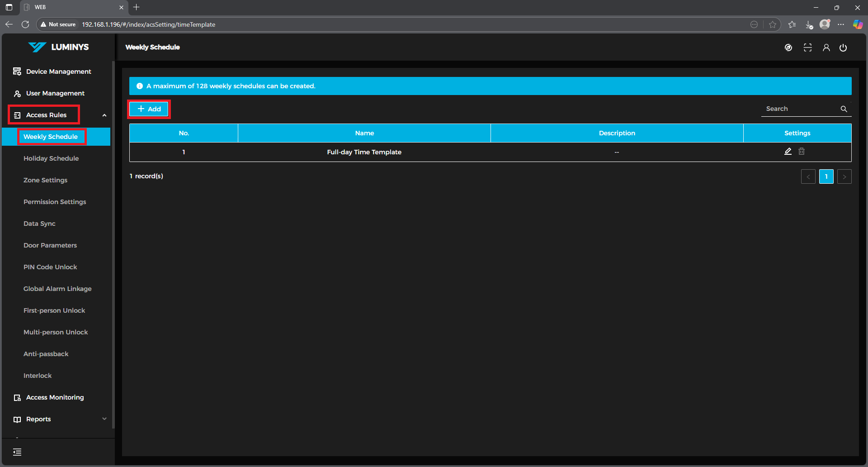Toggle fullscreen mode icon in header
This screenshot has height=467, width=868.
(807, 48)
